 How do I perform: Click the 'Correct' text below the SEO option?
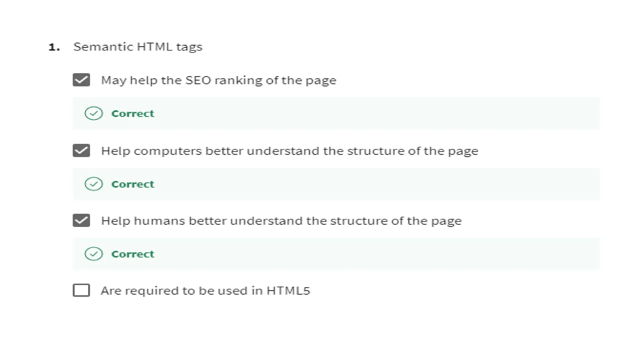[x=133, y=113]
